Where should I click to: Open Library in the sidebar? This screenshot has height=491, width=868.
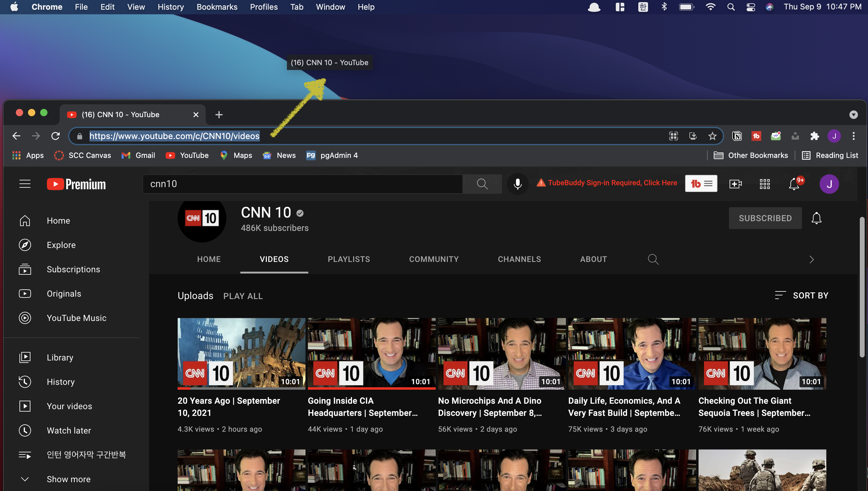coord(76,357)
